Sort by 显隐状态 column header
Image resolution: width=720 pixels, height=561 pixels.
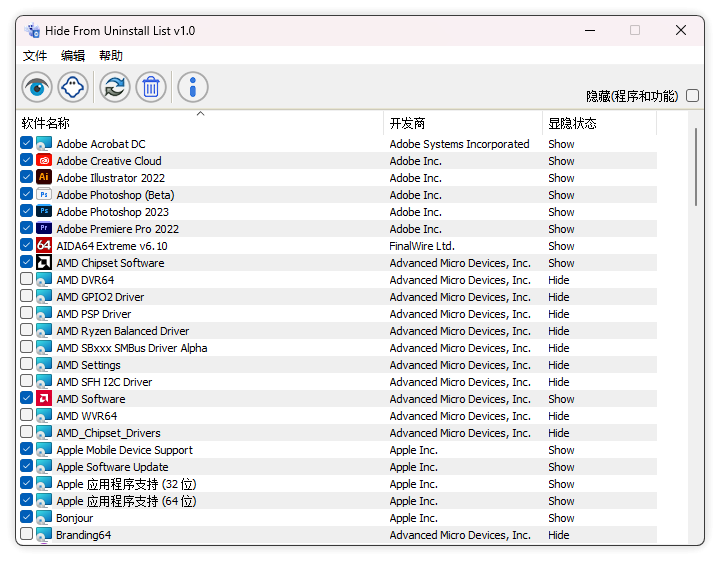tap(572, 123)
